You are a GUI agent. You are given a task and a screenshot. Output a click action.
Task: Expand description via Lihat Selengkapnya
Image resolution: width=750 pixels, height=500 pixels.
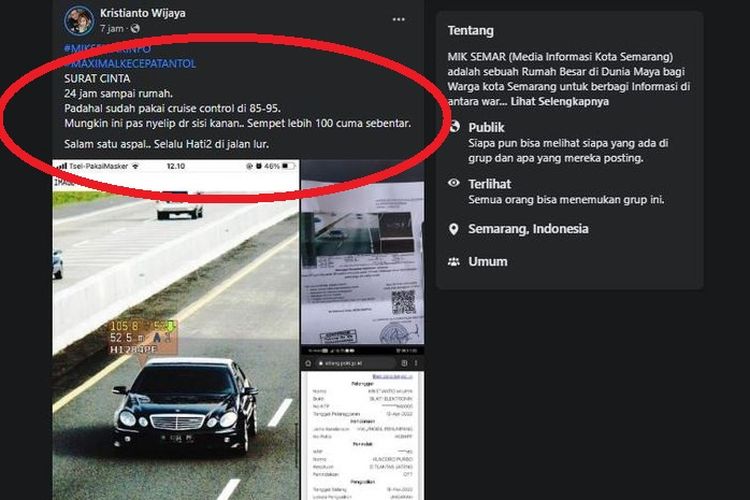coord(560,101)
